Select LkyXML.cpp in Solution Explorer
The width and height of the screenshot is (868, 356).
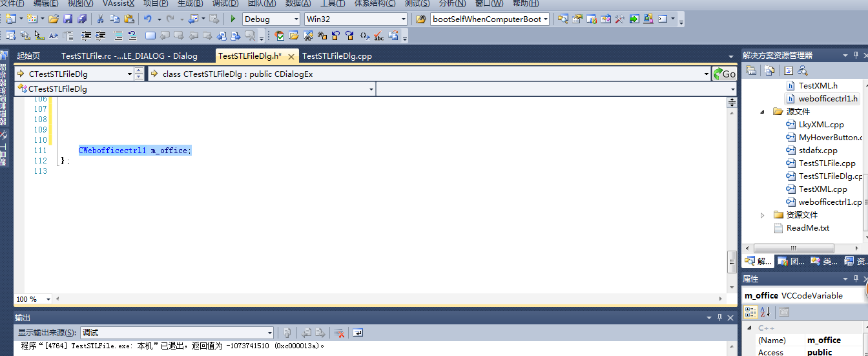pos(814,125)
